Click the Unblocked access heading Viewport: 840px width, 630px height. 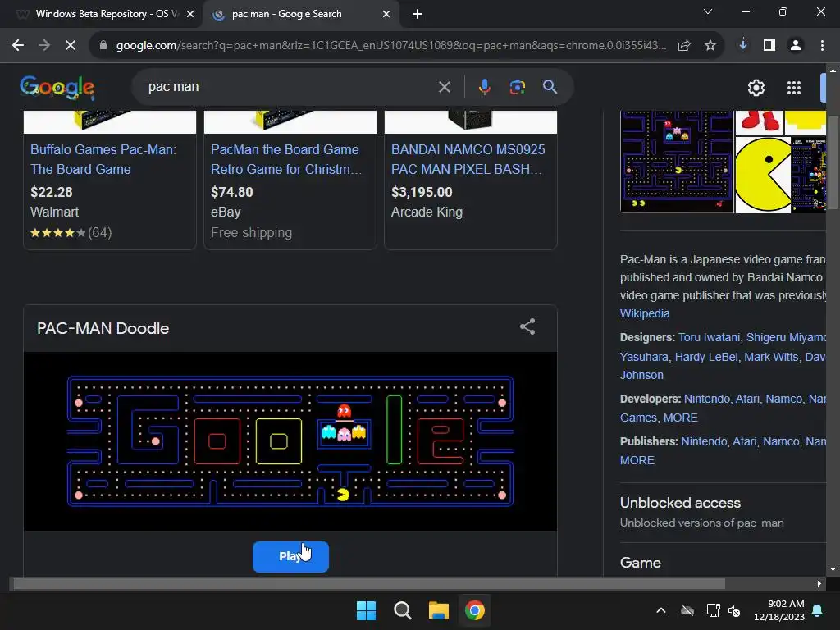pos(680,503)
